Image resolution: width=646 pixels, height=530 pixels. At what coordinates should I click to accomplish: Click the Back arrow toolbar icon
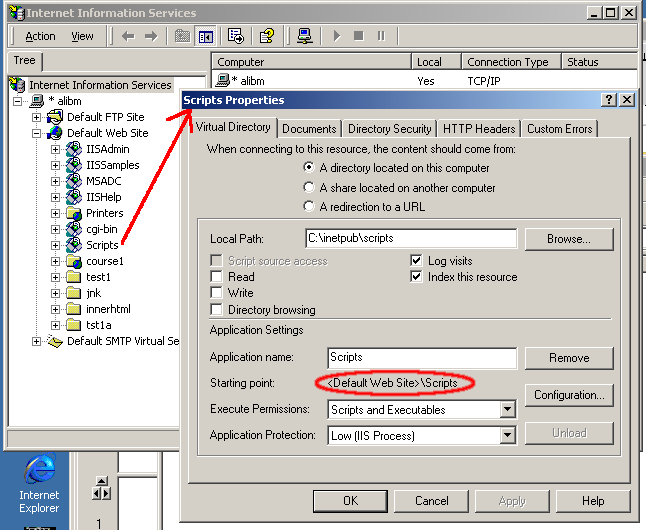coord(129,36)
